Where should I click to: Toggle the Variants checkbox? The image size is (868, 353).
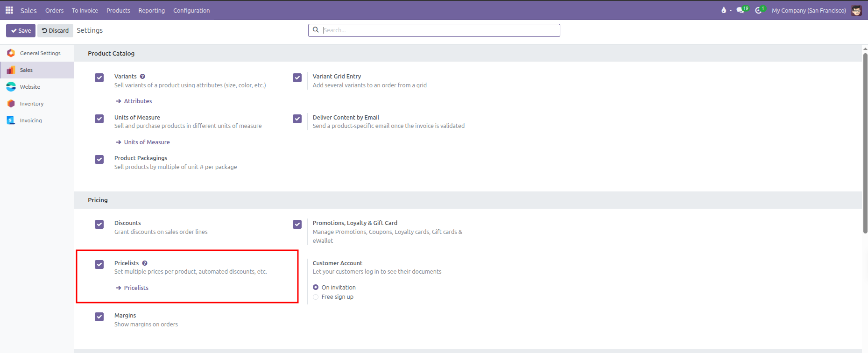coord(99,78)
